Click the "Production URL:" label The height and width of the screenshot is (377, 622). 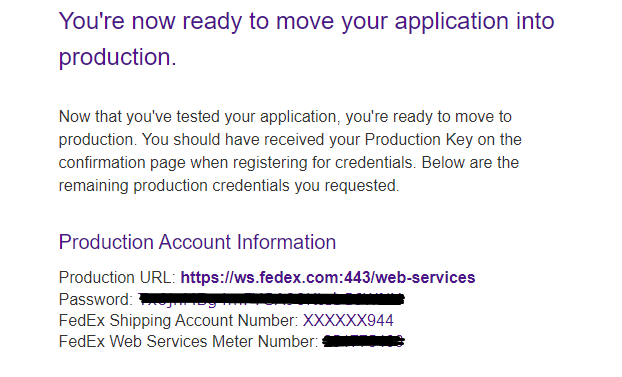[117, 277]
